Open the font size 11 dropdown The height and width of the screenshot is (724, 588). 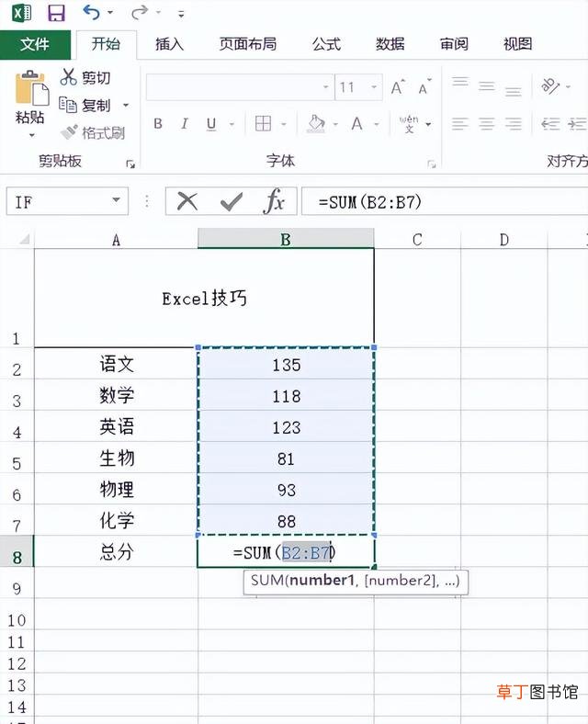[x=374, y=86]
